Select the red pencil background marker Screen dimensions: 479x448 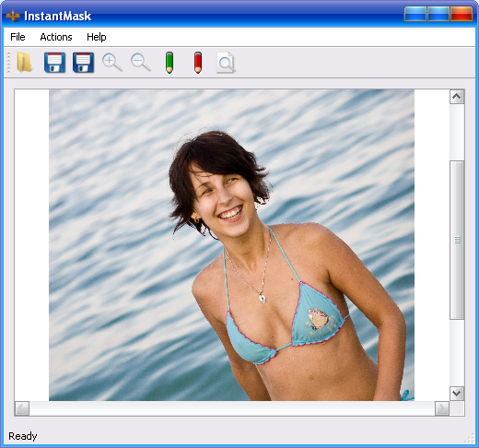pyautogui.click(x=198, y=63)
